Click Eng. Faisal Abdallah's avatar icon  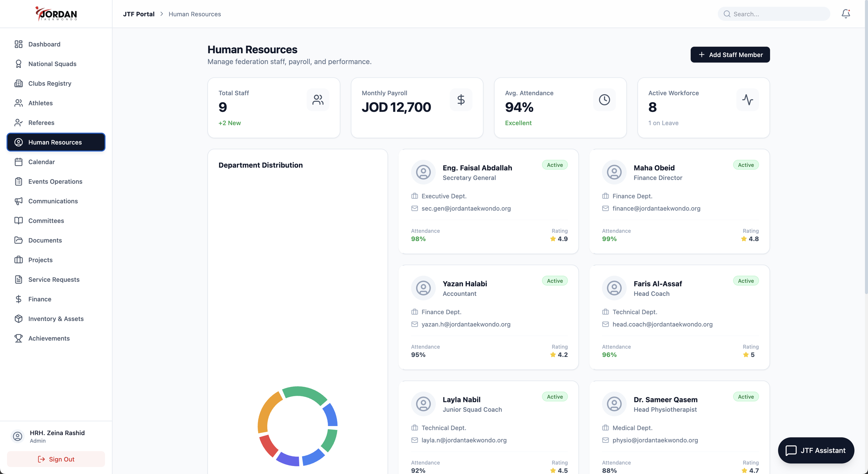click(x=423, y=172)
